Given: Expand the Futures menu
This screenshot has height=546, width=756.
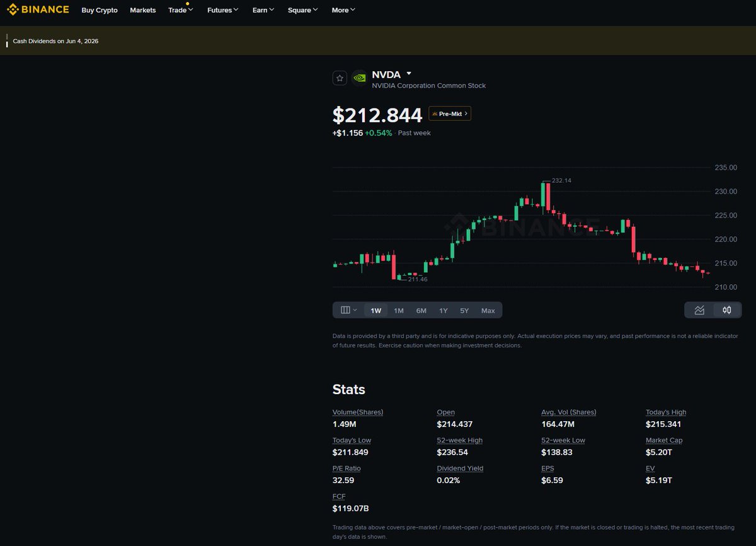Looking at the screenshot, I should point(223,10).
